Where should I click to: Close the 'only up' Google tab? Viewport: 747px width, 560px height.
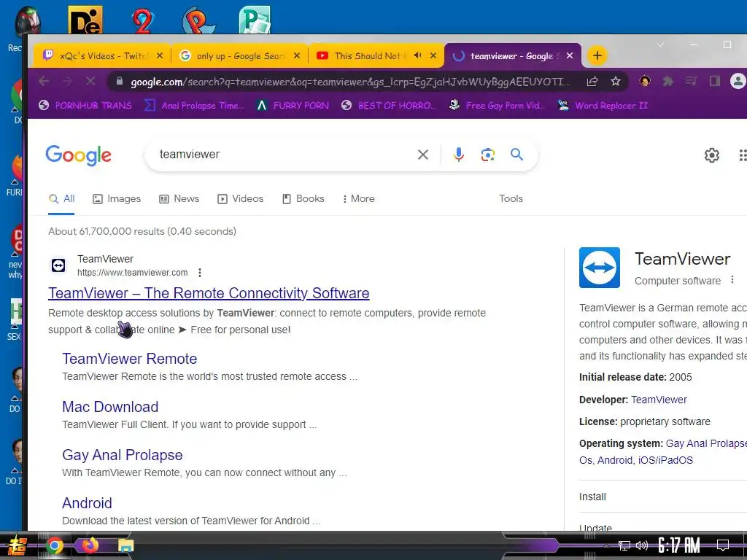click(x=297, y=55)
